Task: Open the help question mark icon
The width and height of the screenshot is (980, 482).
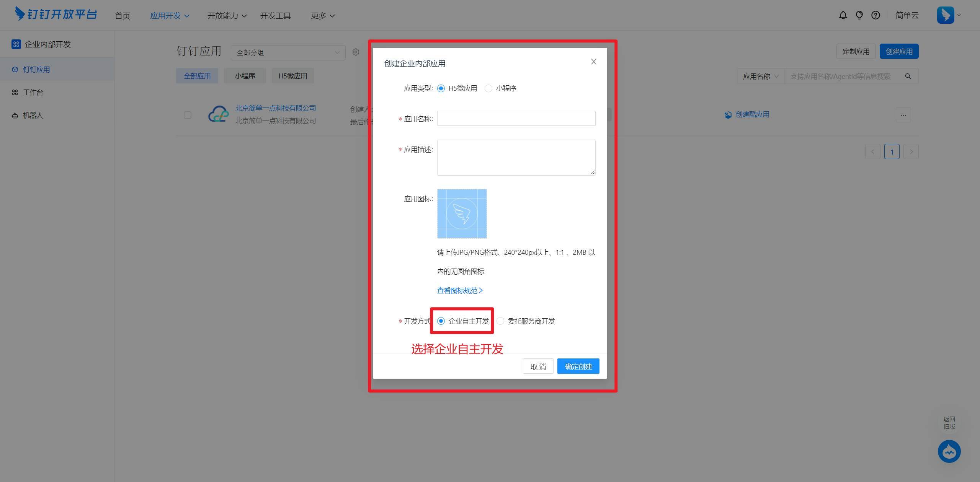Action: coord(876,15)
